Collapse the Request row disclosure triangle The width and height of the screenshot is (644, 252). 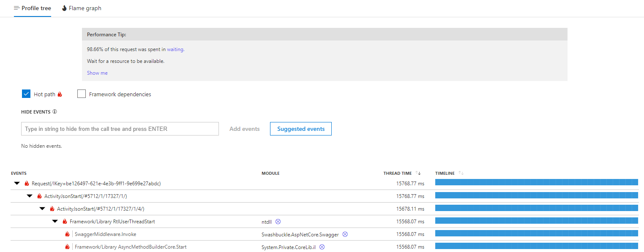pos(17,183)
